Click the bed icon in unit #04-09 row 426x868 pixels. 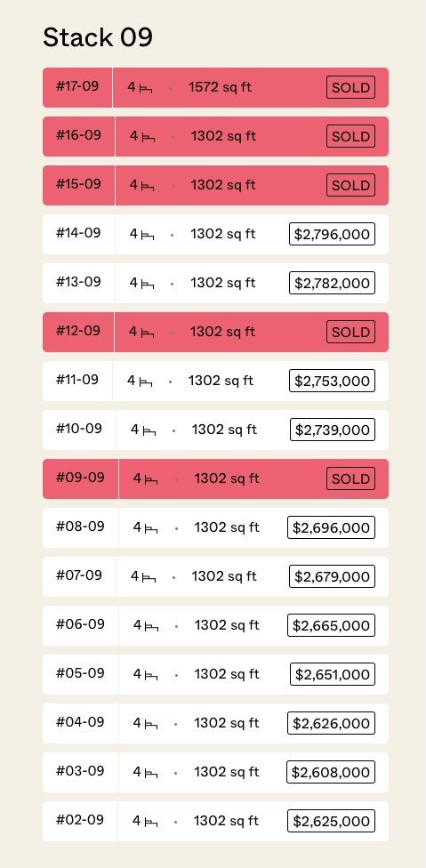151,724
